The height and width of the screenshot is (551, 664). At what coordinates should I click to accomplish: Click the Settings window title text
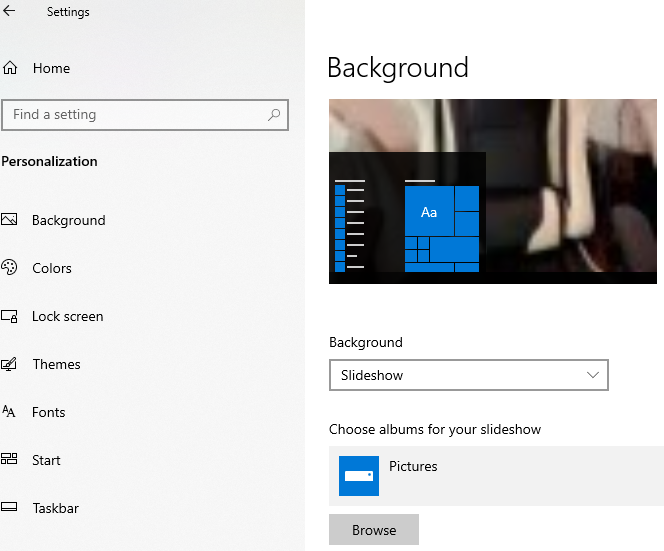(68, 12)
